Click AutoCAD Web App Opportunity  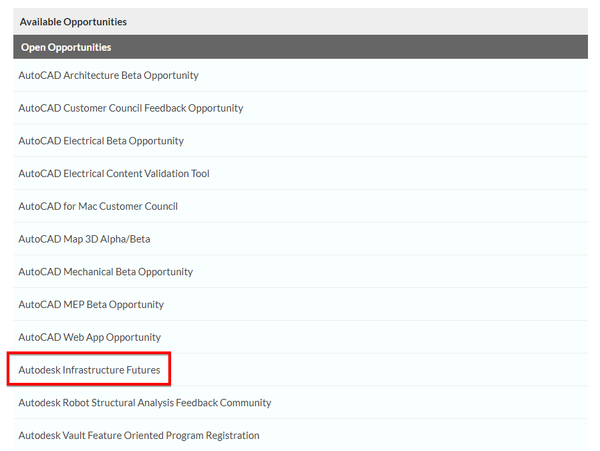click(90, 337)
